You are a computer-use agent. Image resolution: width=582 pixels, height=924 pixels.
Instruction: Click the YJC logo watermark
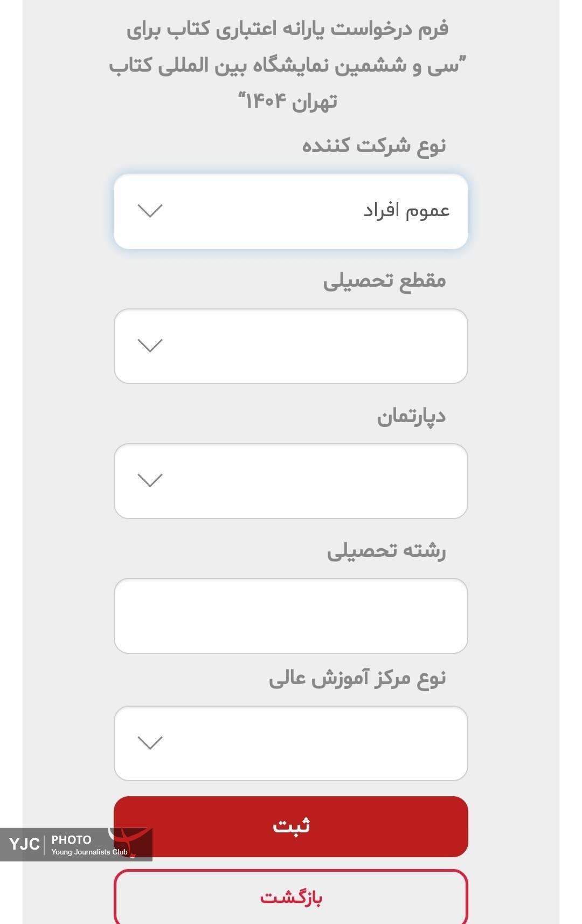click(24, 844)
